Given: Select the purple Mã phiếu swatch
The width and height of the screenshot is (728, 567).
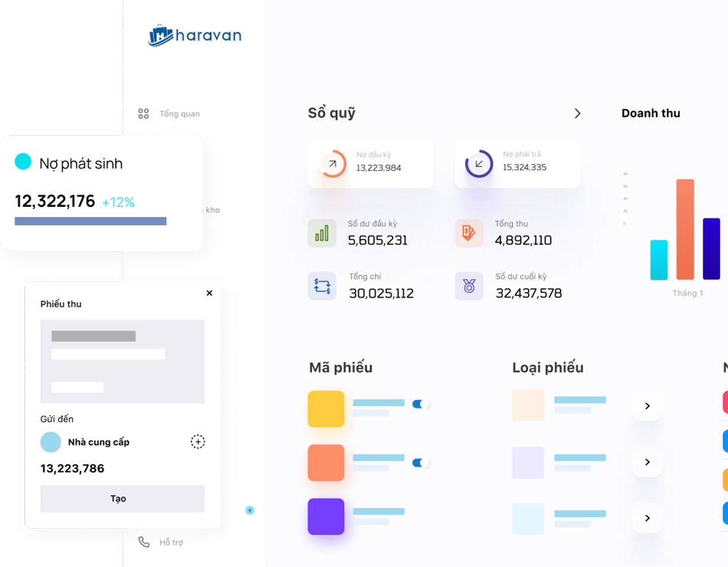Looking at the screenshot, I should [x=326, y=516].
